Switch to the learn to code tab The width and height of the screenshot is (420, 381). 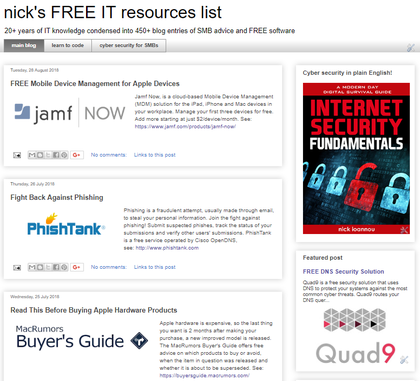pyautogui.click(x=68, y=46)
